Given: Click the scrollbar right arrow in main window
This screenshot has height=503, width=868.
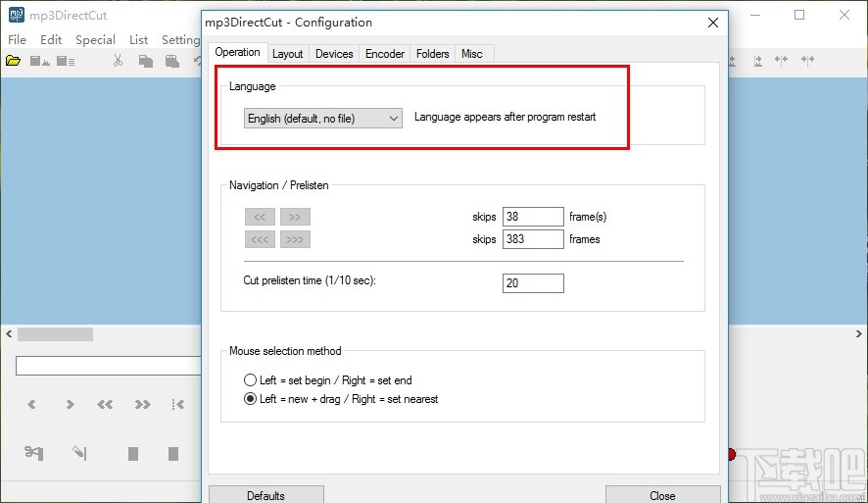Looking at the screenshot, I should pos(858,334).
